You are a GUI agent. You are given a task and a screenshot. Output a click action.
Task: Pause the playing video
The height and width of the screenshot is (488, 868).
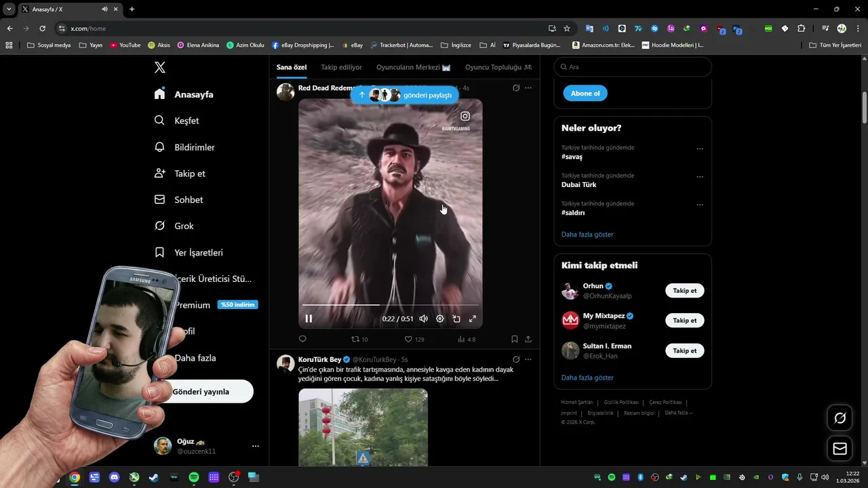coord(309,319)
